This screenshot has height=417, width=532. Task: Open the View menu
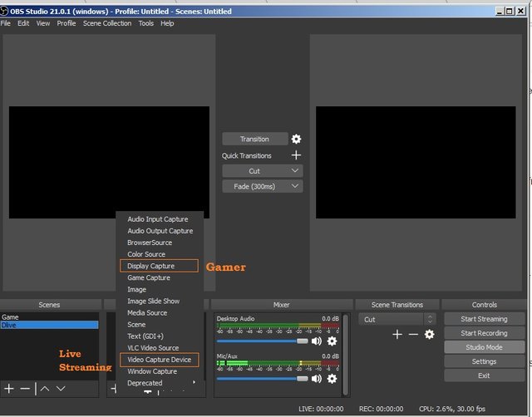click(43, 23)
